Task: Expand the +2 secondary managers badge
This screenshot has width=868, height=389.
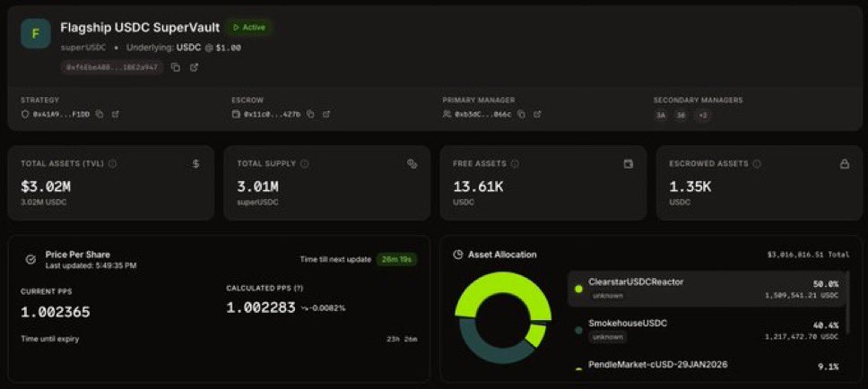Action: (x=702, y=116)
